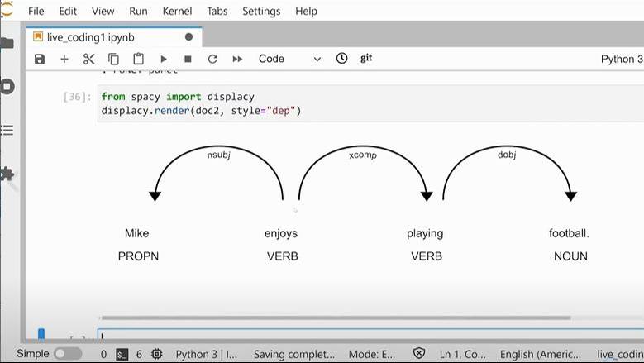This screenshot has height=363, width=644.
Task: Click the horizontal scrollbar under the output
Action: pos(336,318)
